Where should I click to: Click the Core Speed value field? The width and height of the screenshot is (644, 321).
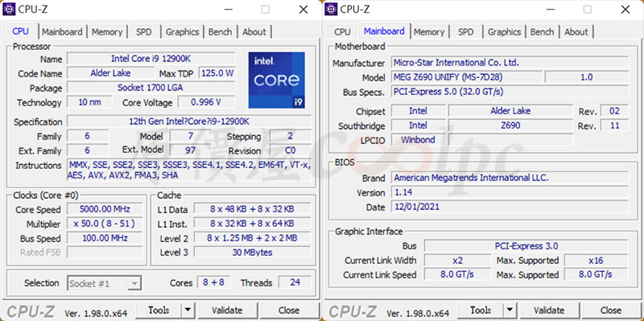[x=105, y=209]
